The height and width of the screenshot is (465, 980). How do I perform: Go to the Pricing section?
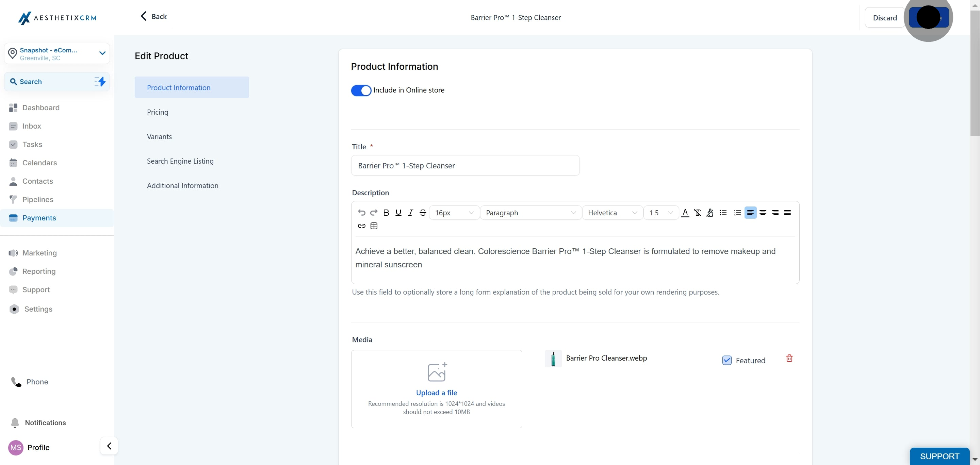point(158,112)
